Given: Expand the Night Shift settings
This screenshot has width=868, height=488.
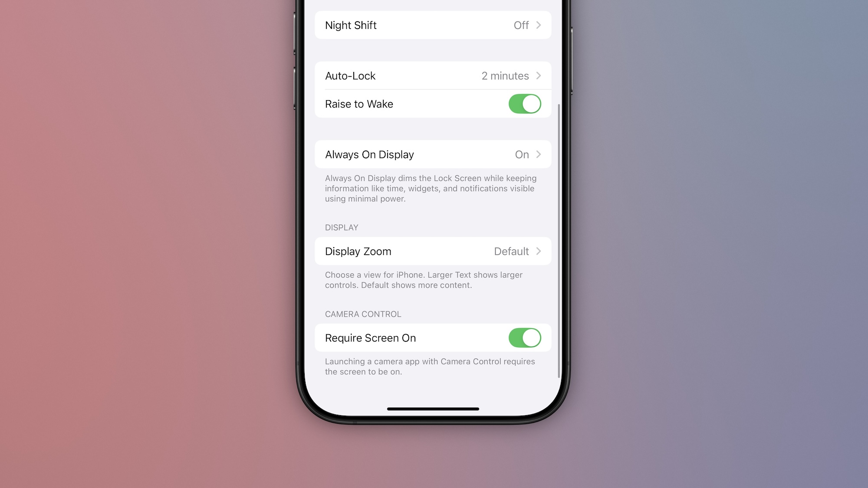Looking at the screenshot, I should pyautogui.click(x=434, y=25).
